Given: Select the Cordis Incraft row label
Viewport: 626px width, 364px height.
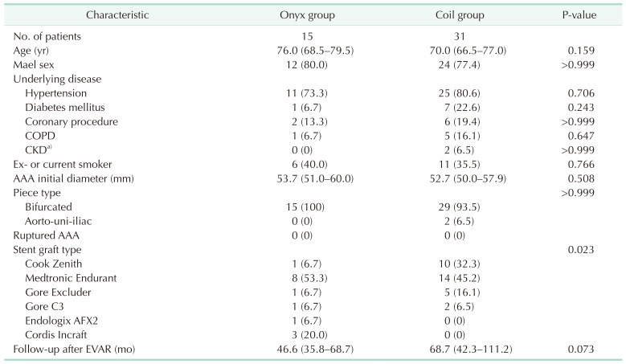Looking at the screenshot, I should (x=56, y=334).
